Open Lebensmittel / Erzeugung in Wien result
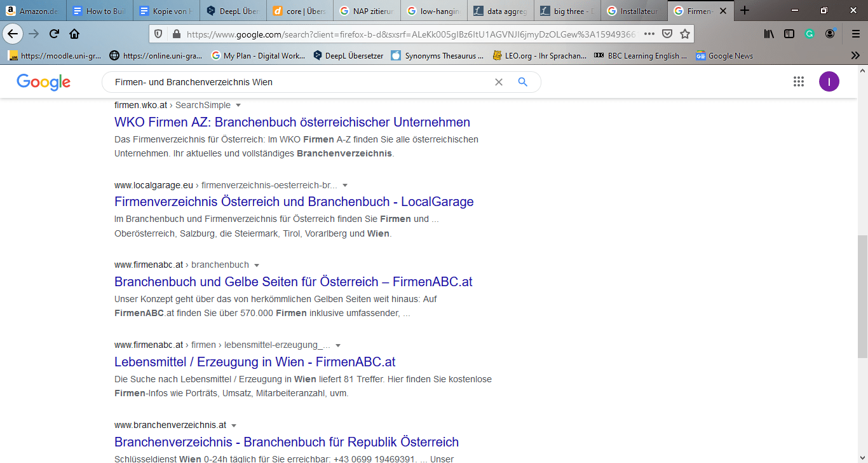 tap(255, 362)
